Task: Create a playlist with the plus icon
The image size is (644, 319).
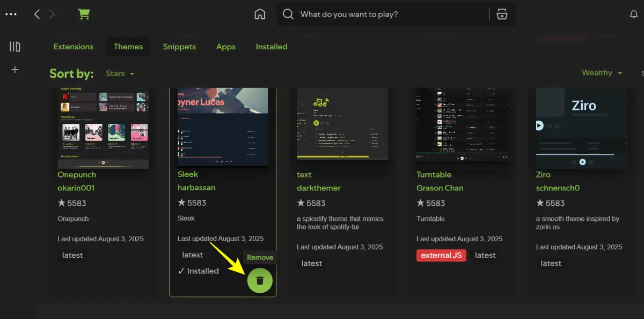Action: (x=15, y=69)
